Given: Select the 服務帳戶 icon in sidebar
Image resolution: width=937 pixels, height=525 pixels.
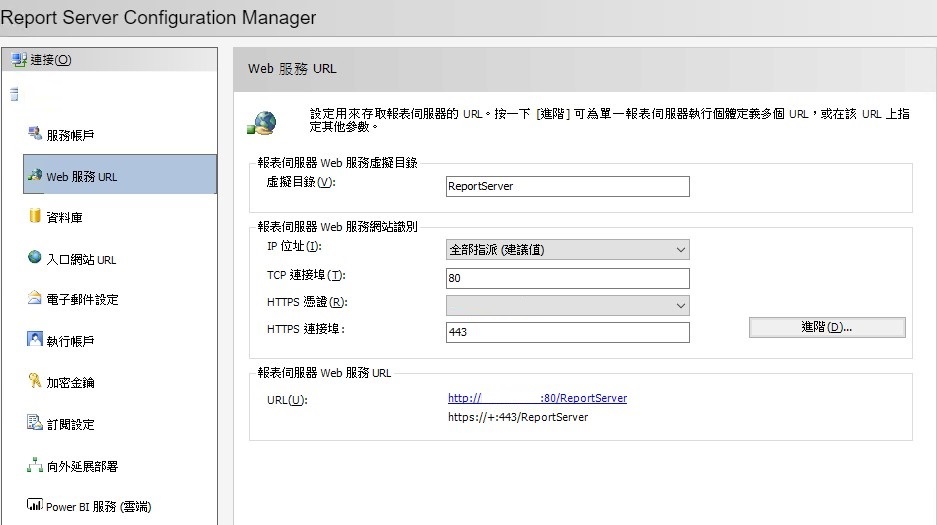Looking at the screenshot, I should [x=35, y=134].
